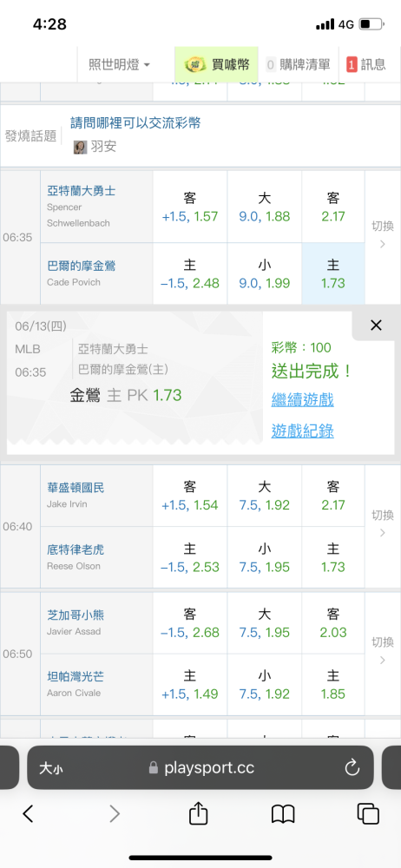Close the bet confirmation slip

pos(376,325)
